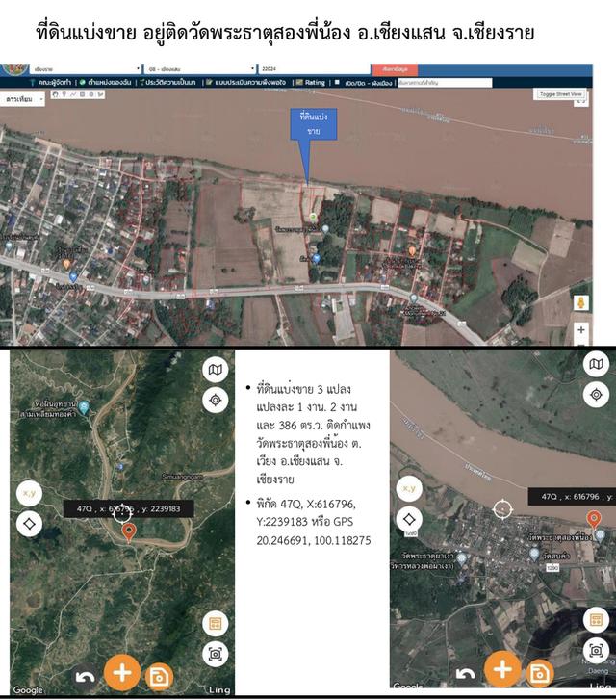
Task: Open map layers icon on the left phone map
Action: [x=216, y=370]
